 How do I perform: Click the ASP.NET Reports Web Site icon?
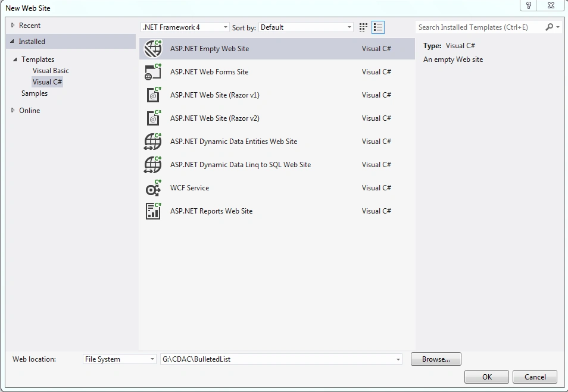153,211
